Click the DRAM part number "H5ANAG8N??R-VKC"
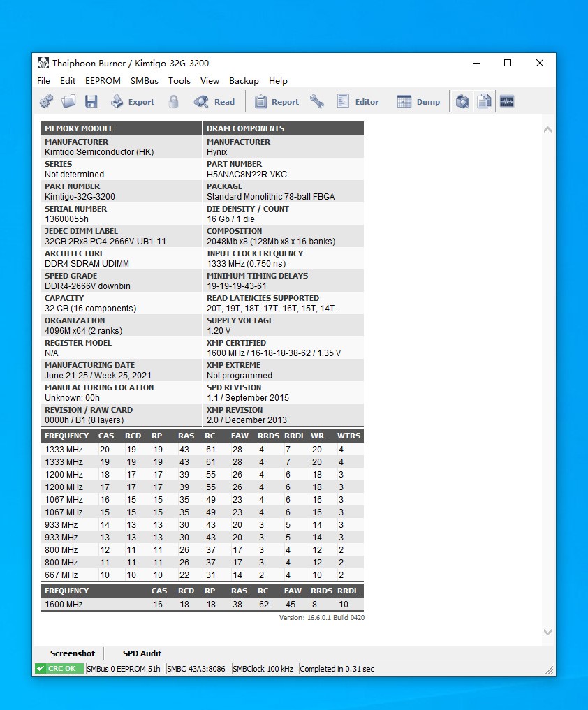Image resolution: width=588 pixels, height=710 pixels. point(247,175)
